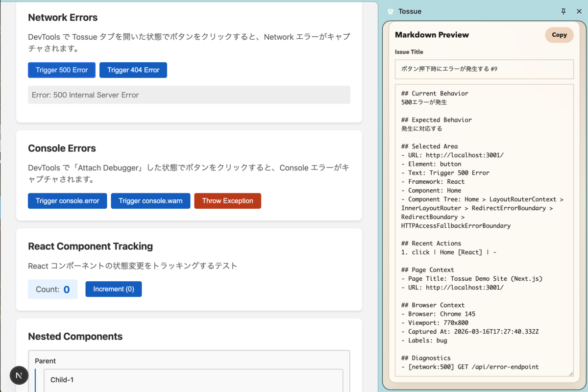588x392 pixels.
Task: Click the 'Page Title: Tossue Demo Site (Next.js)' line
Action: coord(472,279)
